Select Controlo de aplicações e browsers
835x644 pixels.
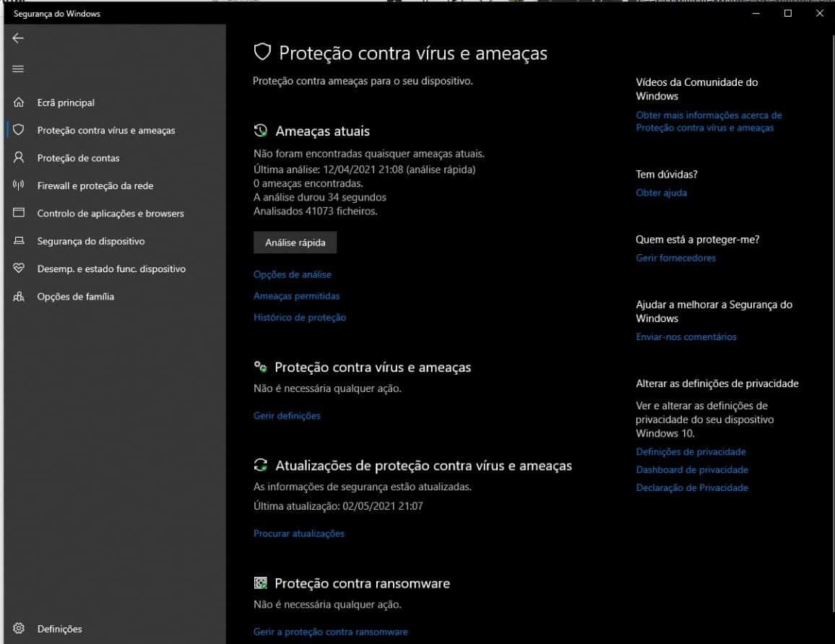(111, 213)
